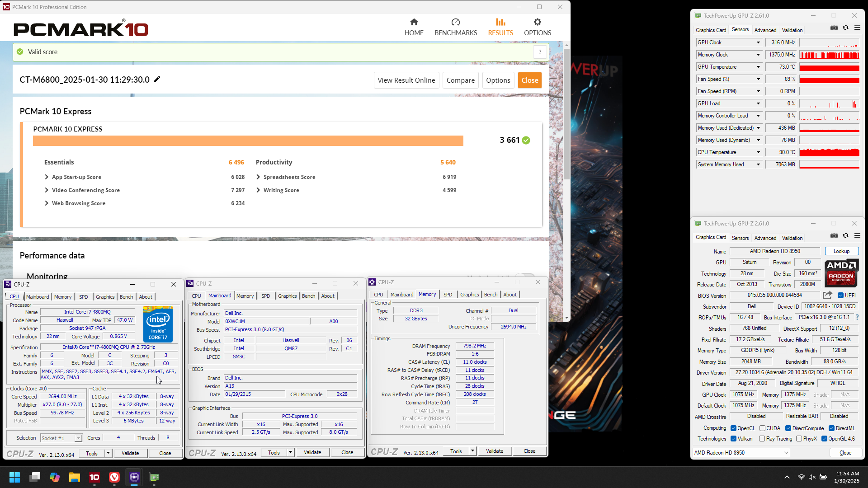
Task: Open Vivaldi browser from the taskbar
Action: click(x=114, y=477)
